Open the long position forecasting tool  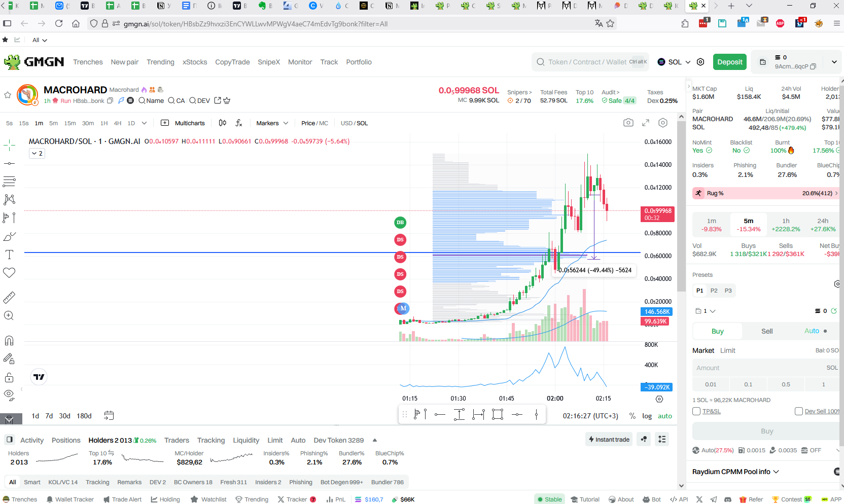[9, 218]
